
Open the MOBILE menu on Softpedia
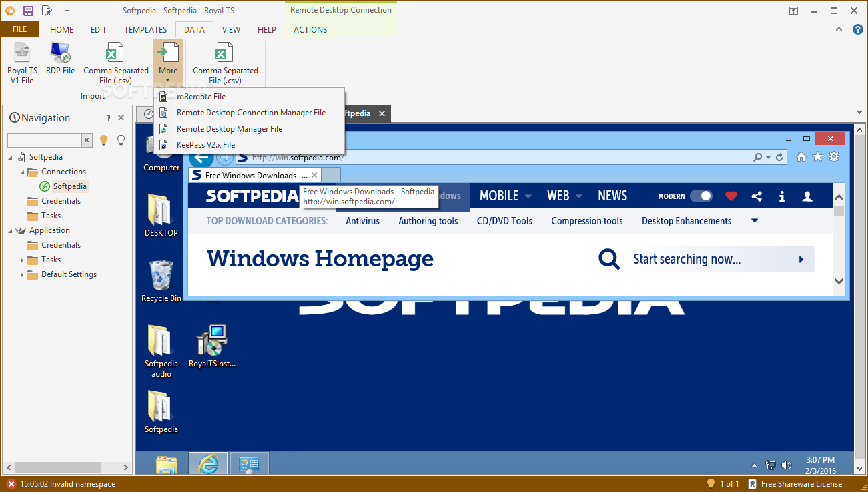click(x=505, y=196)
